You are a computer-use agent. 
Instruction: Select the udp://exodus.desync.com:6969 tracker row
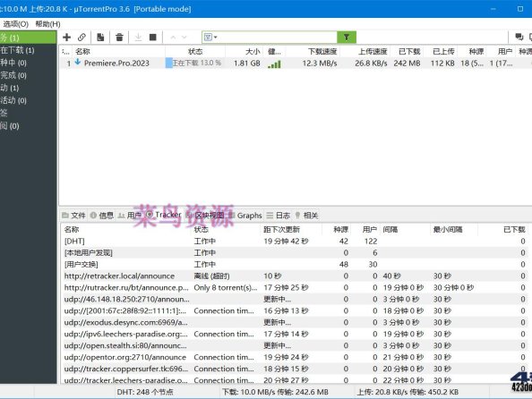pos(295,322)
